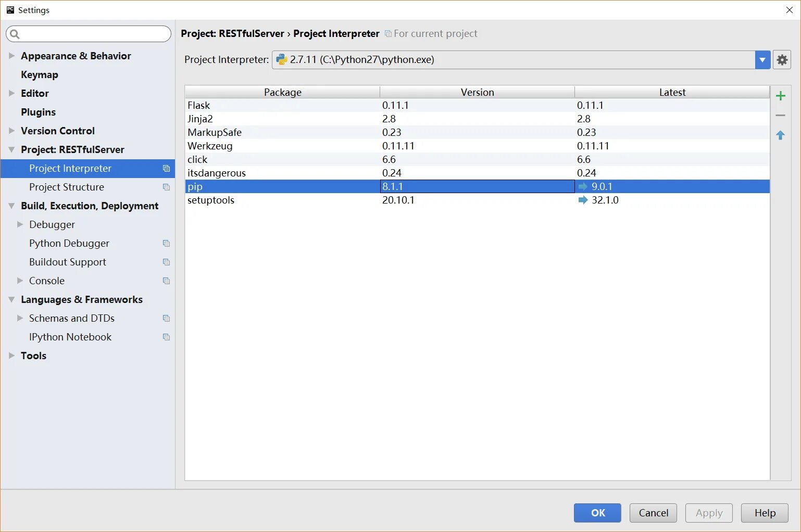Open Project Interpreter settings page

(87, 169)
